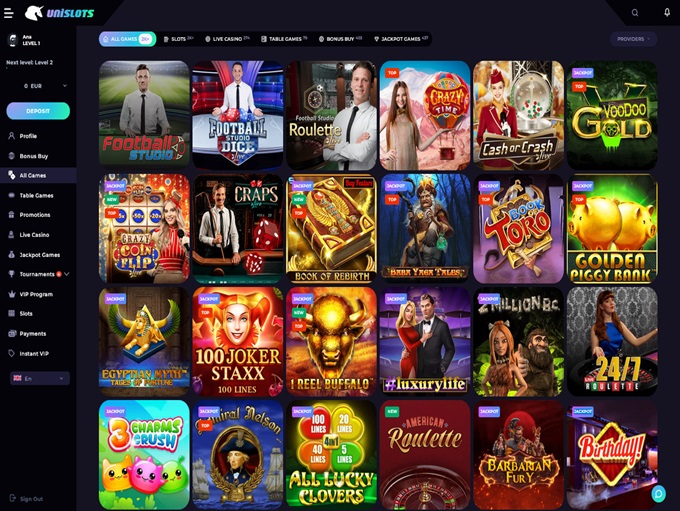Open the hamburger menu icon

pos(8,13)
